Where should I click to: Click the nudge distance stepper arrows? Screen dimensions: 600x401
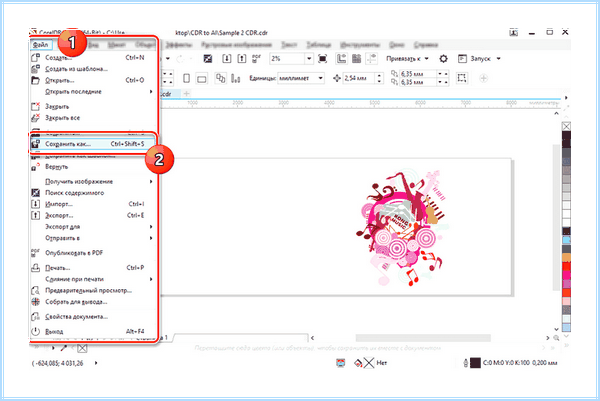(379, 78)
